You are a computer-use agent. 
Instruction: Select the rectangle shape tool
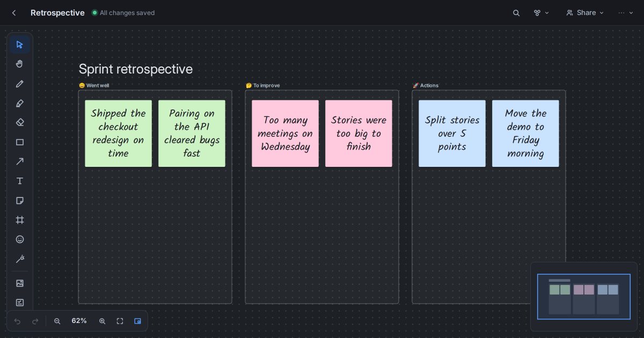click(20, 142)
